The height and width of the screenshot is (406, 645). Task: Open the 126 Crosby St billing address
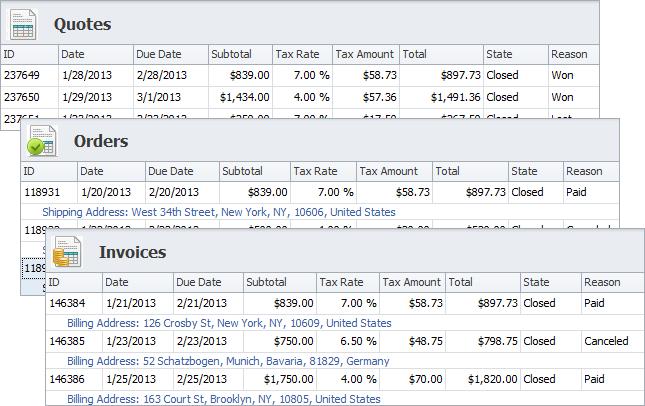(x=229, y=323)
